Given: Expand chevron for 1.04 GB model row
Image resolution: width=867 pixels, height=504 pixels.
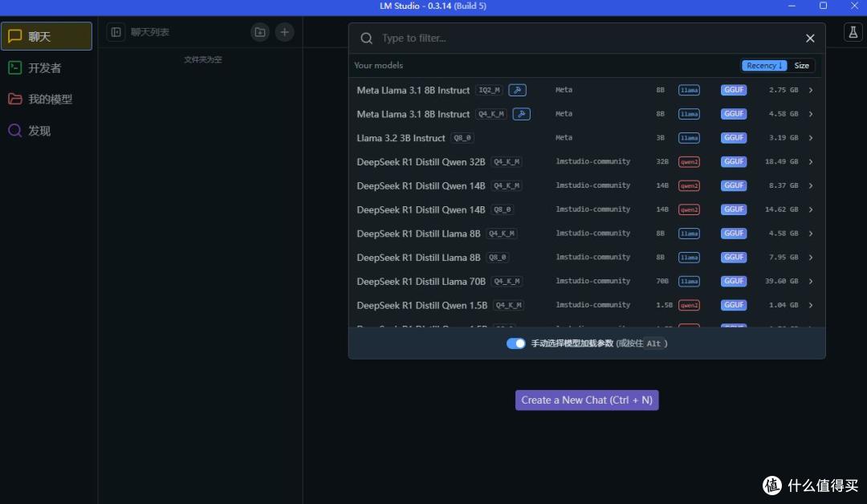Looking at the screenshot, I should [x=811, y=305].
